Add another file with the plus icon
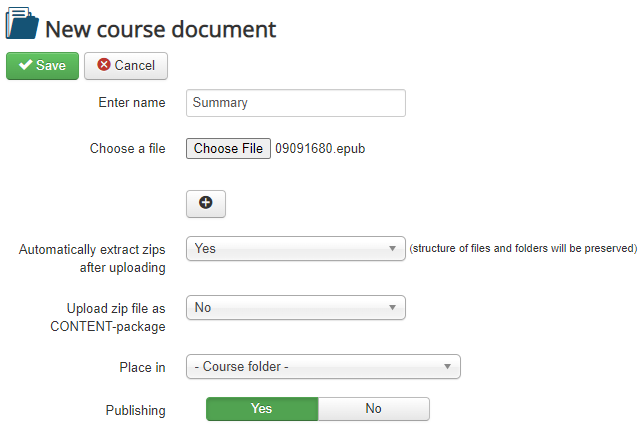Screen dimensions: 641x428 pos(206,203)
